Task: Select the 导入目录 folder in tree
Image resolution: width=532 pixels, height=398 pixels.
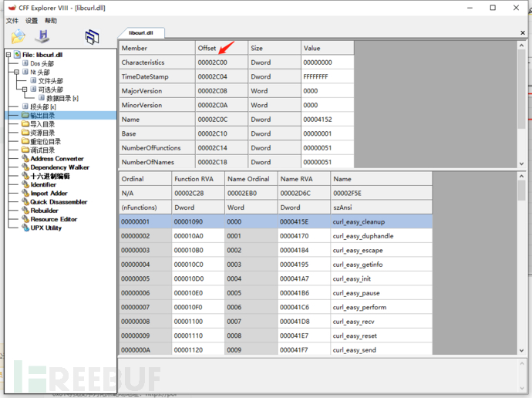Action: (x=42, y=124)
